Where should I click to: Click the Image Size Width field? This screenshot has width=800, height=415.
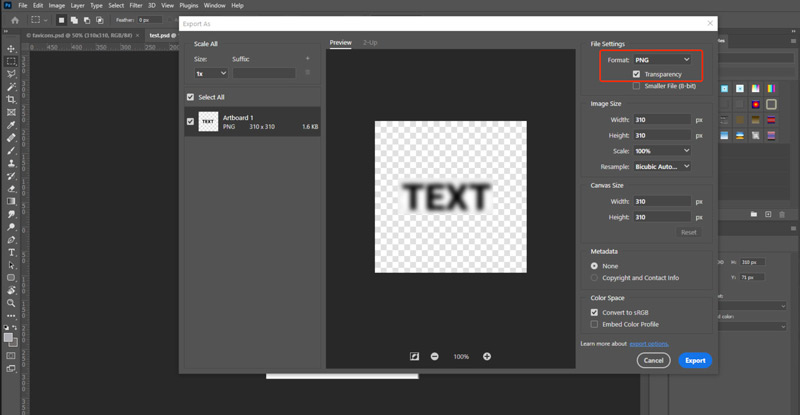pos(662,119)
